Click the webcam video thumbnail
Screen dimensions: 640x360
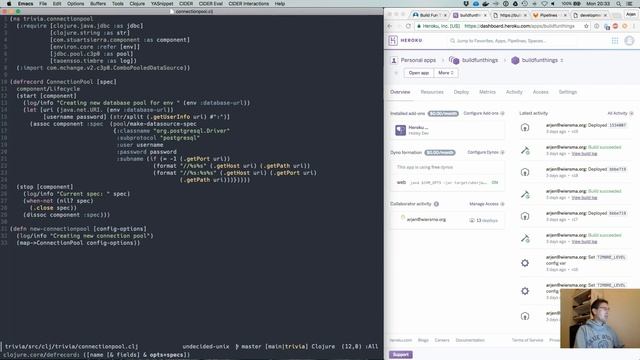[x=600, y=318]
